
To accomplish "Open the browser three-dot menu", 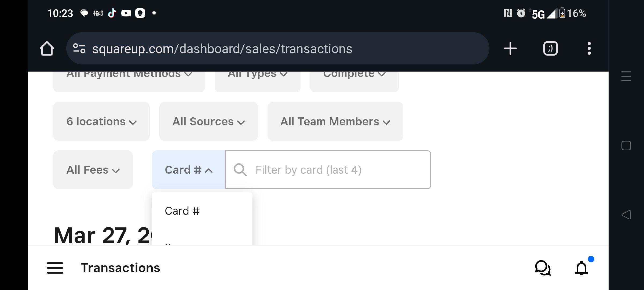I will (x=589, y=48).
